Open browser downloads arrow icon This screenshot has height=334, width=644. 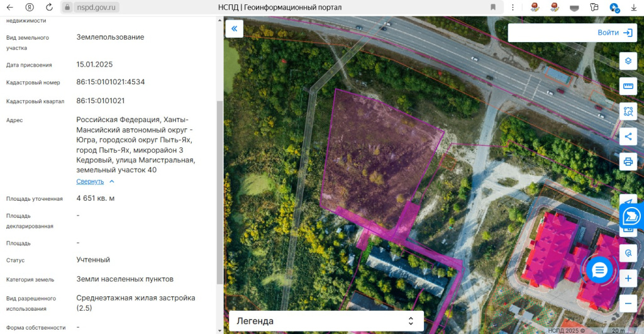coord(634,7)
